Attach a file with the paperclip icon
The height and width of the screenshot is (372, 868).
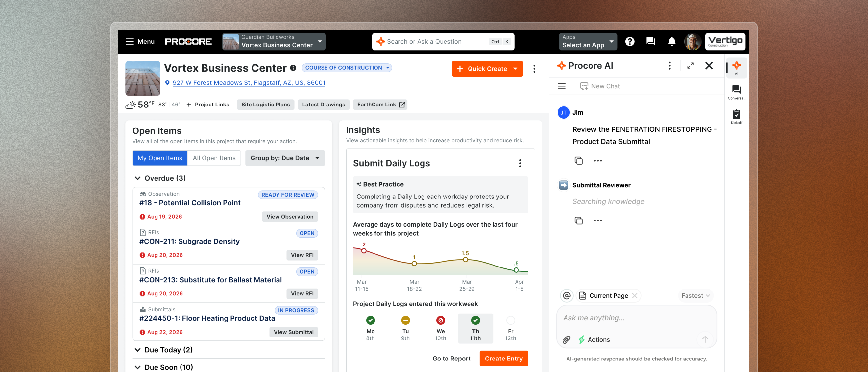click(567, 339)
